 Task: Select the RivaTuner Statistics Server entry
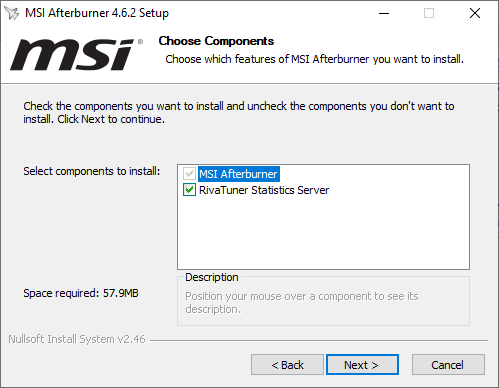coord(264,190)
